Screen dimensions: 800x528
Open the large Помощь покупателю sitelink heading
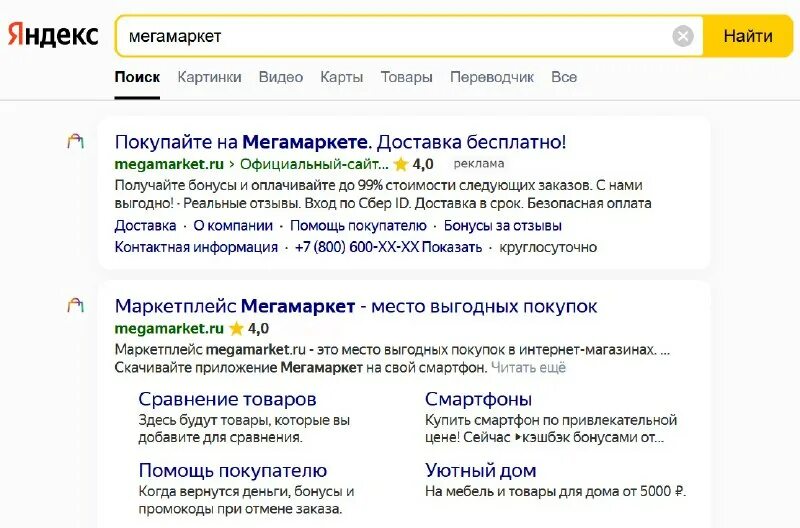(x=233, y=470)
